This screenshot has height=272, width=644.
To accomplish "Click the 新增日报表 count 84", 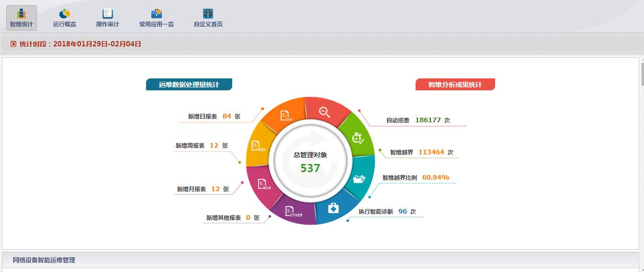I will click(x=226, y=116).
